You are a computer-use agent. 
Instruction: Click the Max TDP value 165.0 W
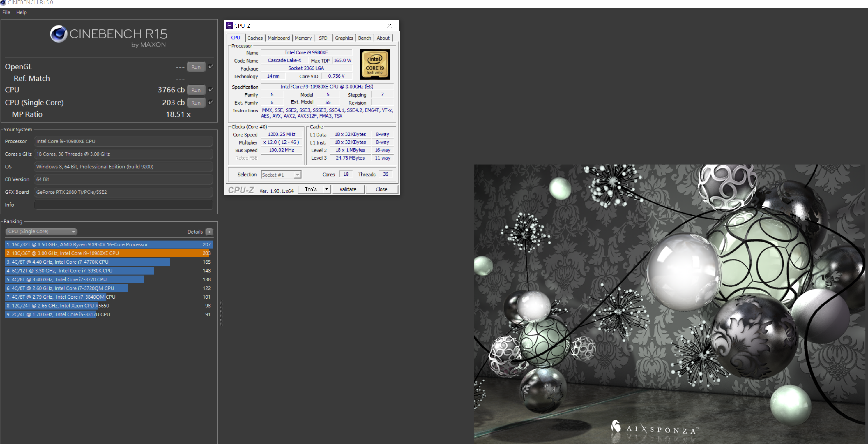tap(342, 60)
